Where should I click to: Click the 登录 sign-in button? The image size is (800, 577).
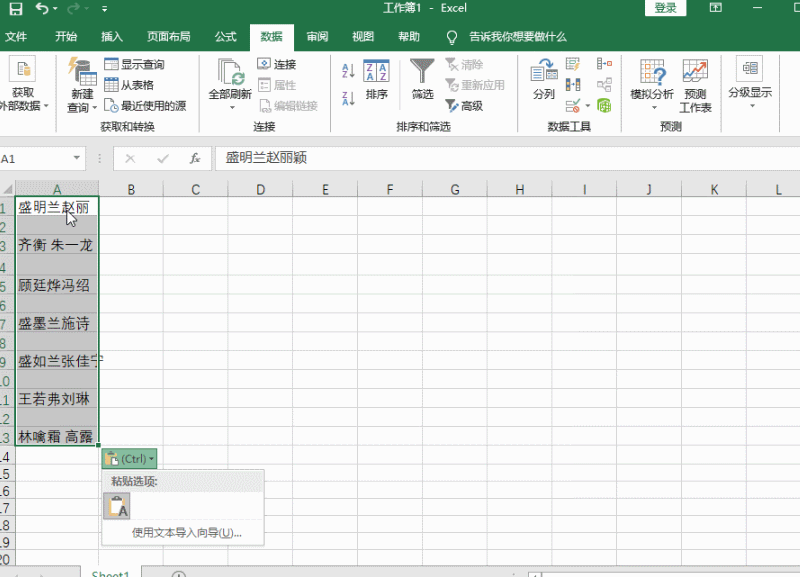click(664, 7)
